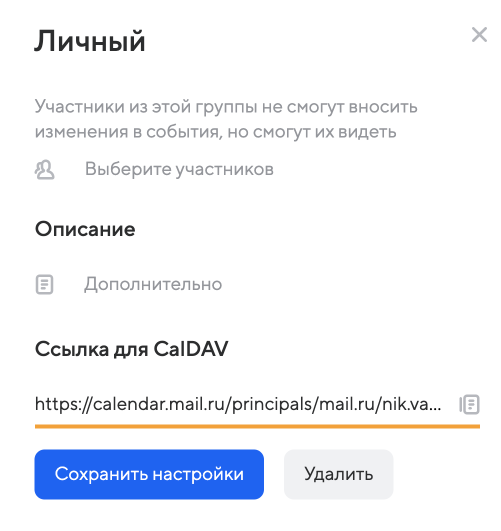Click the description note icon

[x=44, y=284]
